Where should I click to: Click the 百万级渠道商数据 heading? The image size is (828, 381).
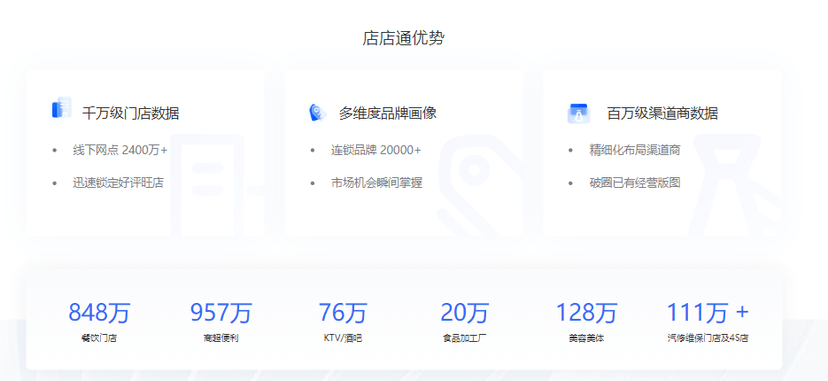[x=662, y=113]
